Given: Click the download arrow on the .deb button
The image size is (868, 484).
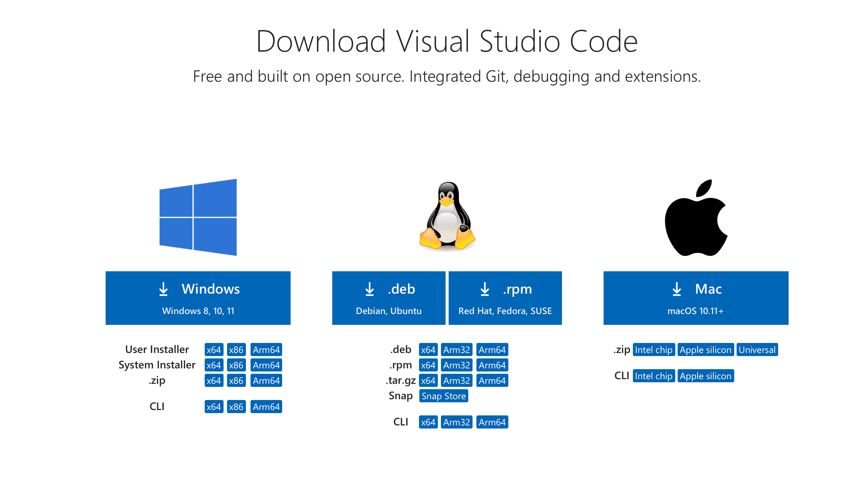Looking at the screenshot, I should [x=370, y=289].
